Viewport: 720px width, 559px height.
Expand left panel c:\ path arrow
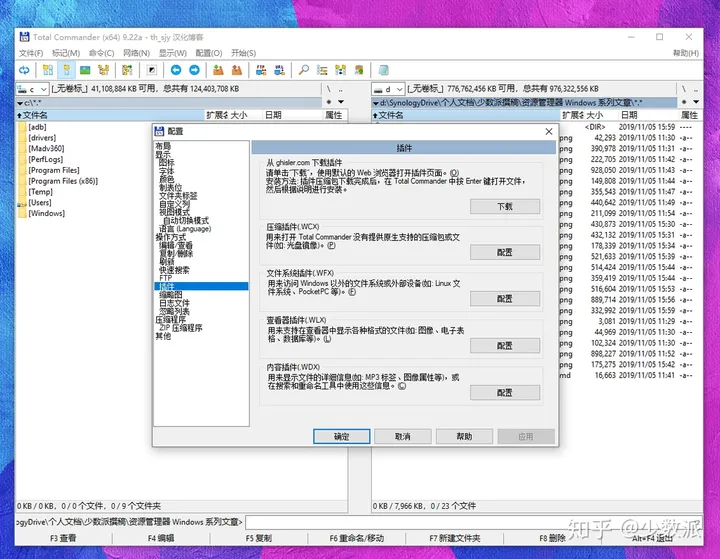[x=20, y=103]
